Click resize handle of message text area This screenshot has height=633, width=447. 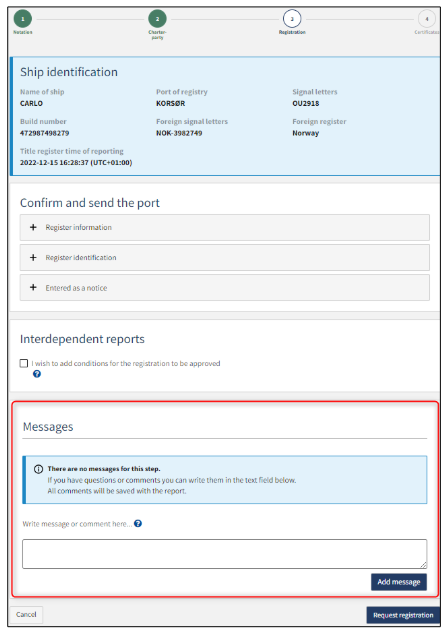[x=423, y=565]
